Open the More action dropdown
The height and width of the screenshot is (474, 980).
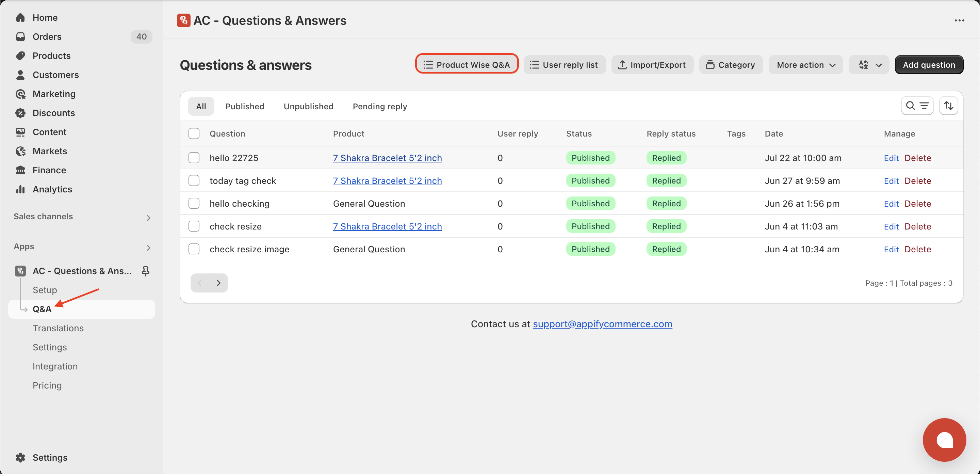(x=806, y=65)
